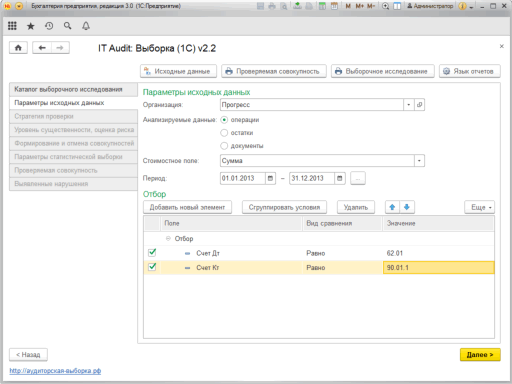Click the Удалить button
The width and height of the screenshot is (512, 384).
356,207
